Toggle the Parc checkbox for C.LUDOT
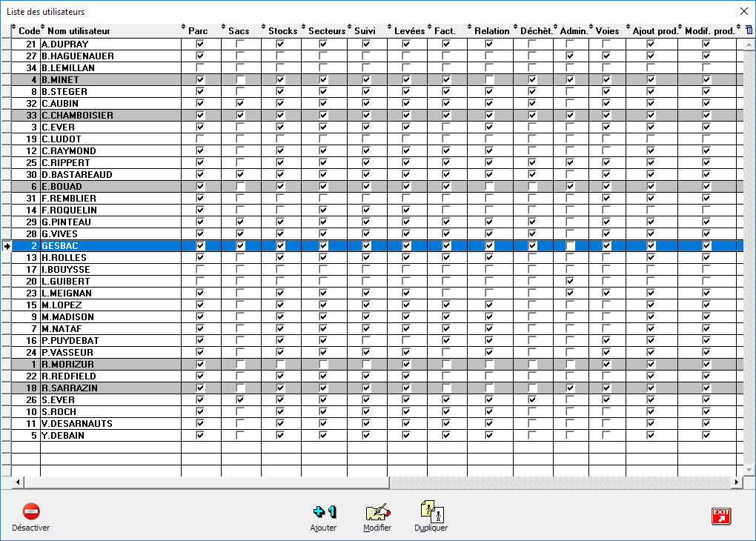 (200, 139)
